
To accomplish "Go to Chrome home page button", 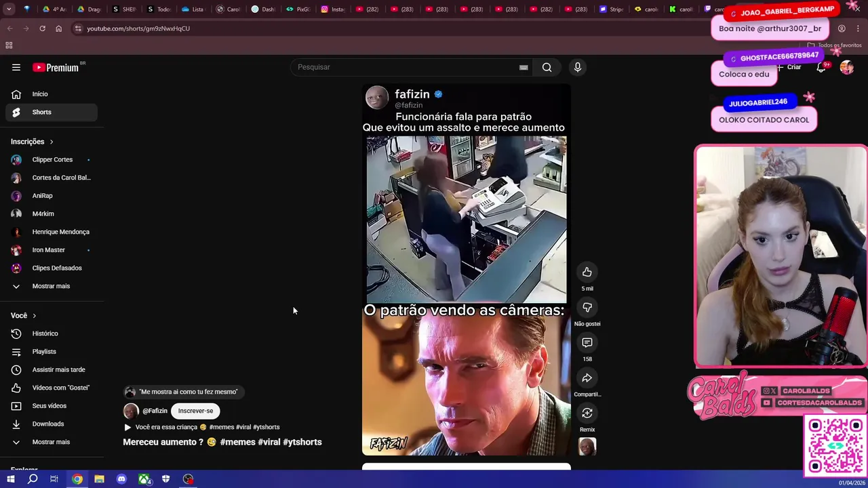I will [58, 28].
